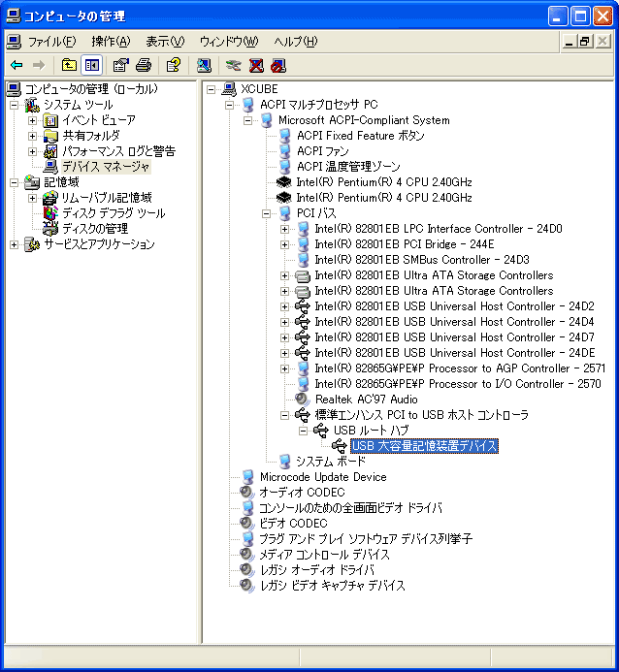The height and width of the screenshot is (672, 619).
Task: Select ACPI マルチプロセッサ PC entry
Action: point(319,105)
